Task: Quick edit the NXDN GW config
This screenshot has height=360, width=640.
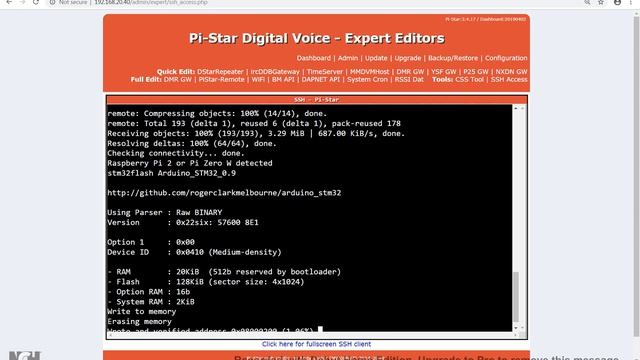Action: (x=511, y=71)
